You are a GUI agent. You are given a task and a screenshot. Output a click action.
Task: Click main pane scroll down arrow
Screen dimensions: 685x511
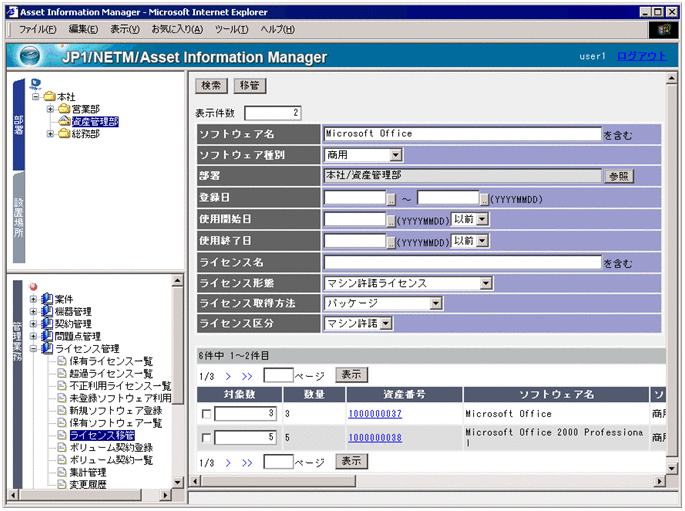click(672, 468)
